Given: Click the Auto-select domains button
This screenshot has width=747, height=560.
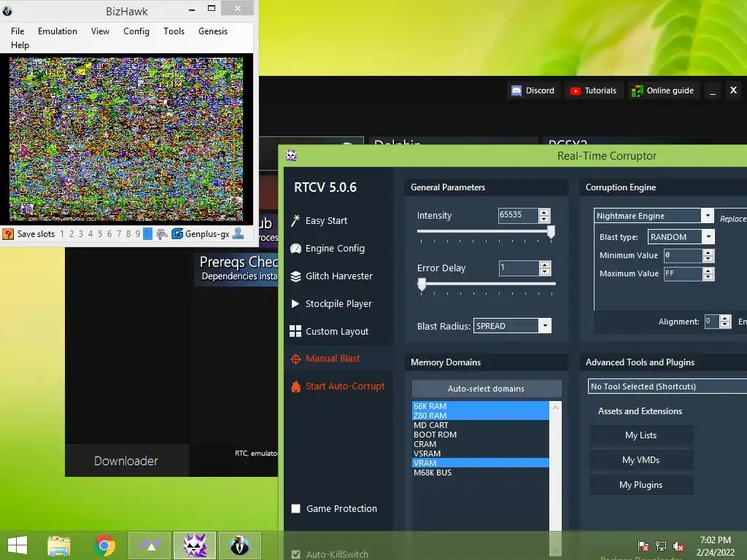Looking at the screenshot, I should tap(487, 389).
